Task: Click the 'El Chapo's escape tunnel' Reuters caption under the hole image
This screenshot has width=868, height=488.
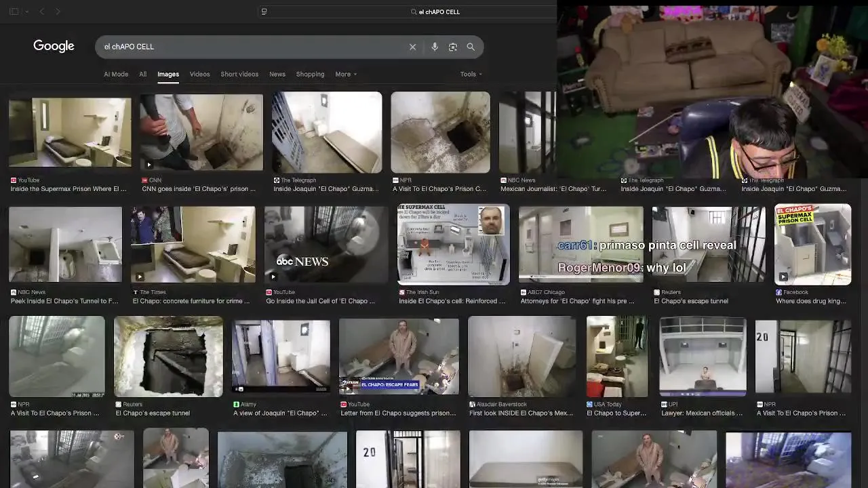Action: click(x=153, y=413)
